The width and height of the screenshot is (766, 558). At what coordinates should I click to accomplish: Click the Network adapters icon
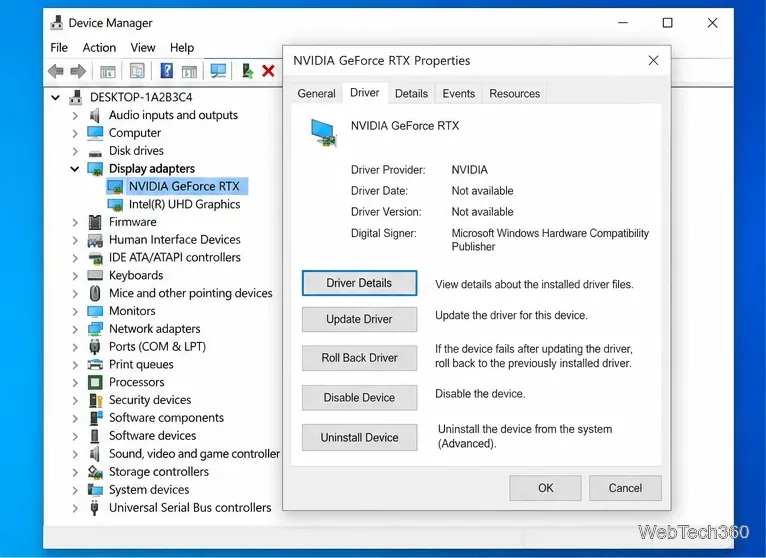point(95,329)
